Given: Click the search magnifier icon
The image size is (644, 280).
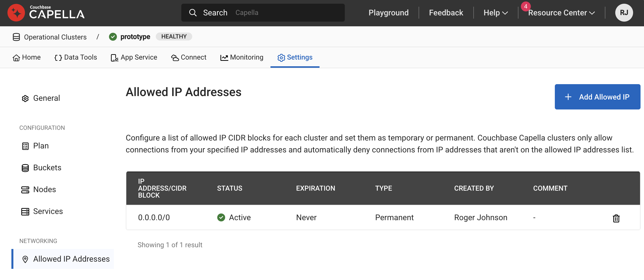Looking at the screenshot, I should tap(193, 12).
